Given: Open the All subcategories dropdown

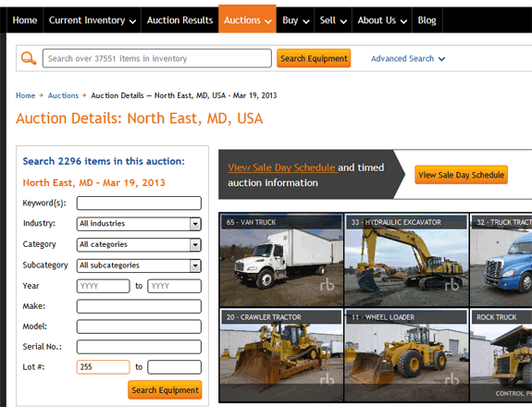Looking at the screenshot, I should pyautogui.click(x=139, y=265).
